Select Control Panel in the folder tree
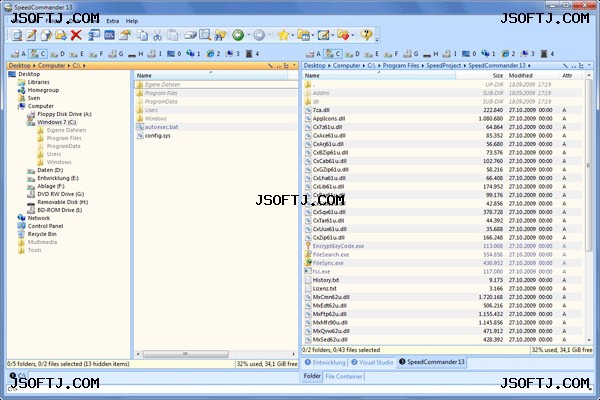Image resolution: width=600 pixels, height=400 pixels. coord(45,226)
